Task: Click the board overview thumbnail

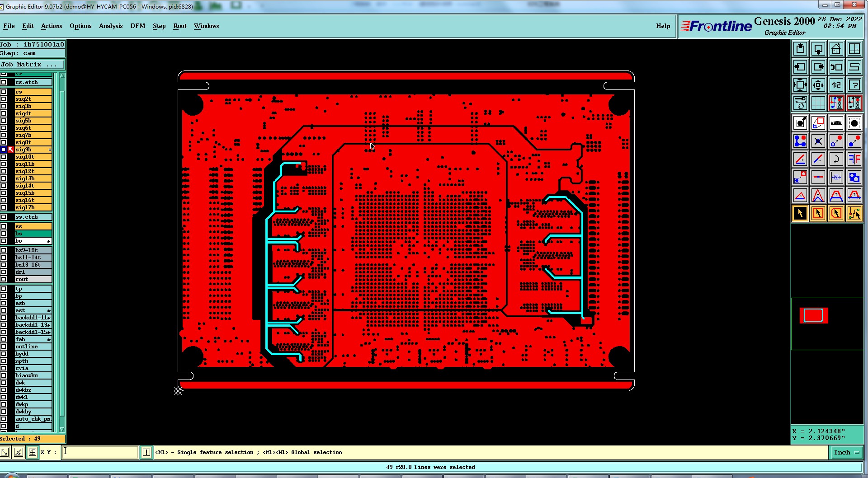Action: coord(814,315)
